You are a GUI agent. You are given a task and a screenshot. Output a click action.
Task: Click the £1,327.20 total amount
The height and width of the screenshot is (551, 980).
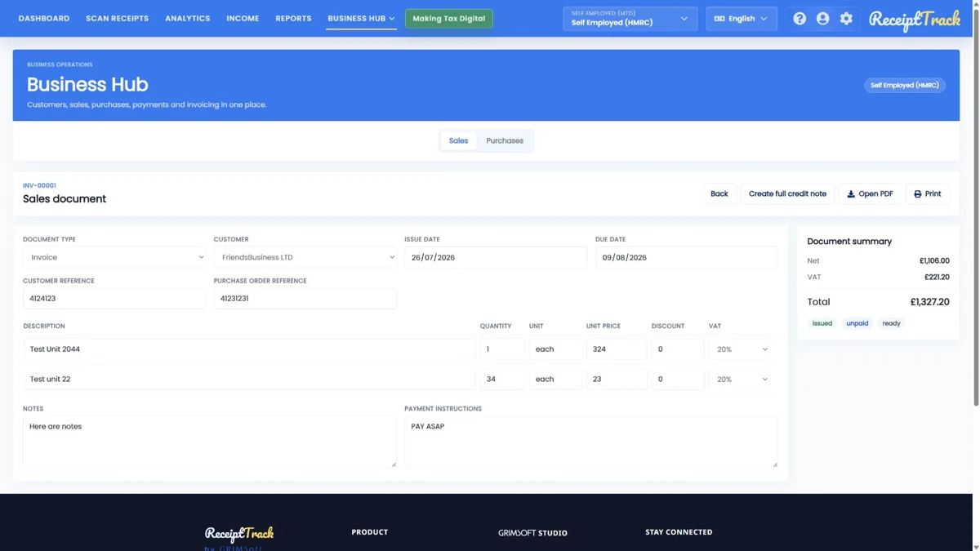[x=930, y=302]
